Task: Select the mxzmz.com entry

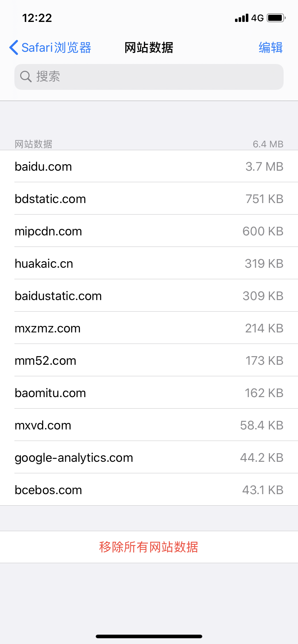Action: [x=149, y=328]
